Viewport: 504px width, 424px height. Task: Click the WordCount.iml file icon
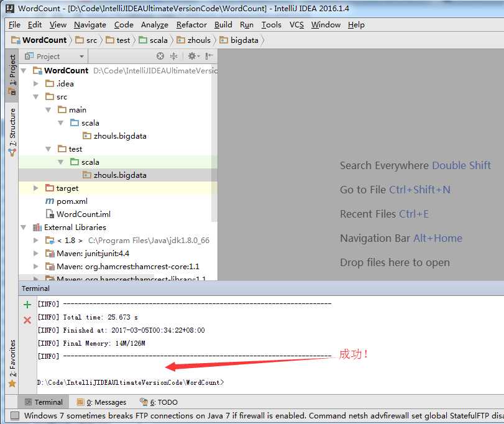tap(50, 214)
